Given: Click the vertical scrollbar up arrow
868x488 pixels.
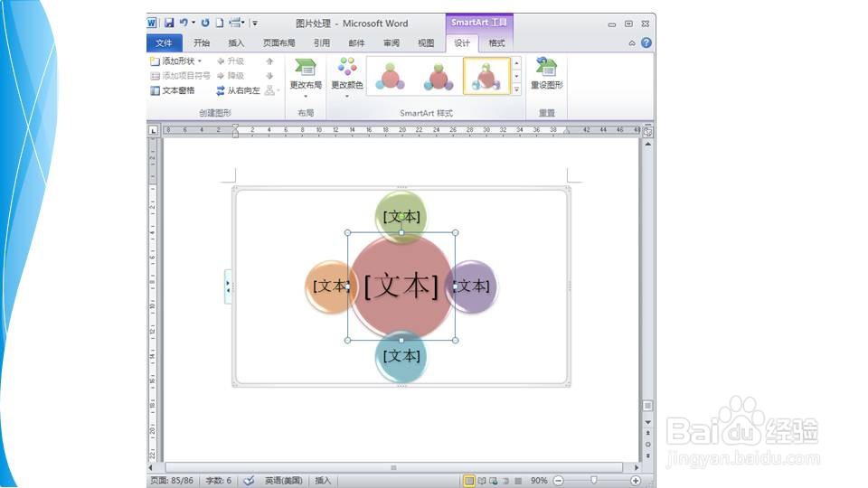Looking at the screenshot, I should (647, 144).
